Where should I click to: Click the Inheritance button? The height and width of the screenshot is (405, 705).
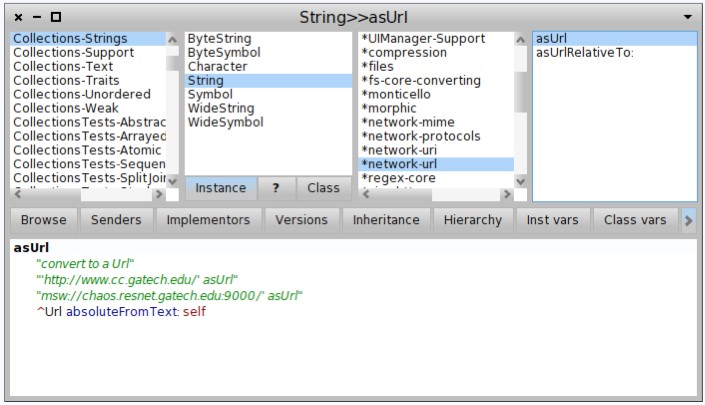[x=386, y=220]
